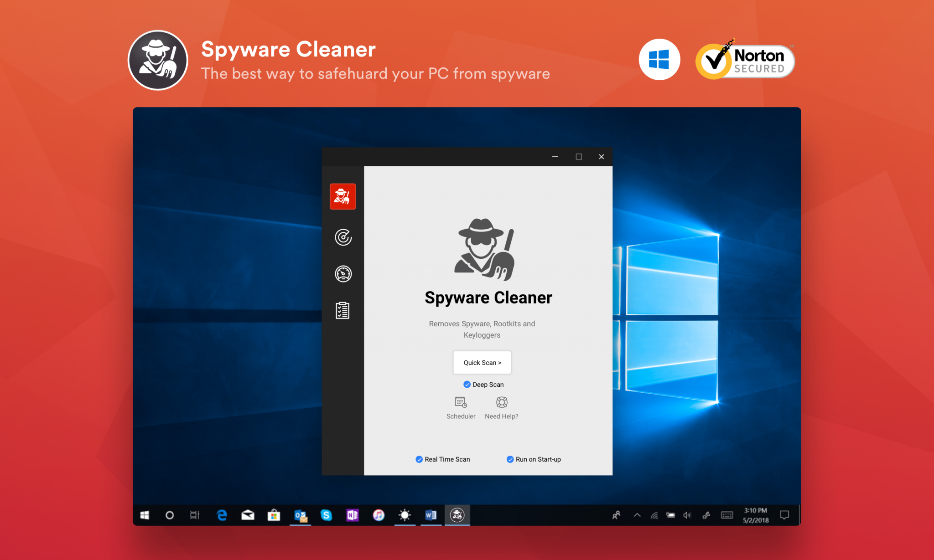
Task: Click the Cortana search circle
Action: (x=170, y=515)
